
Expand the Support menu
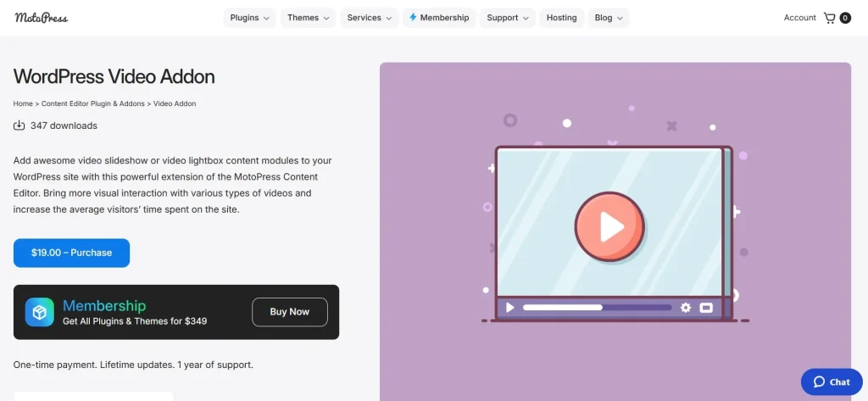coord(508,18)
